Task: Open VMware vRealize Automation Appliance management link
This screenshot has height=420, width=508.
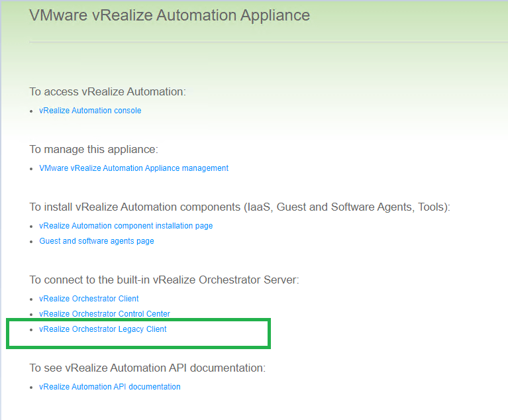Action: [134, 168]
